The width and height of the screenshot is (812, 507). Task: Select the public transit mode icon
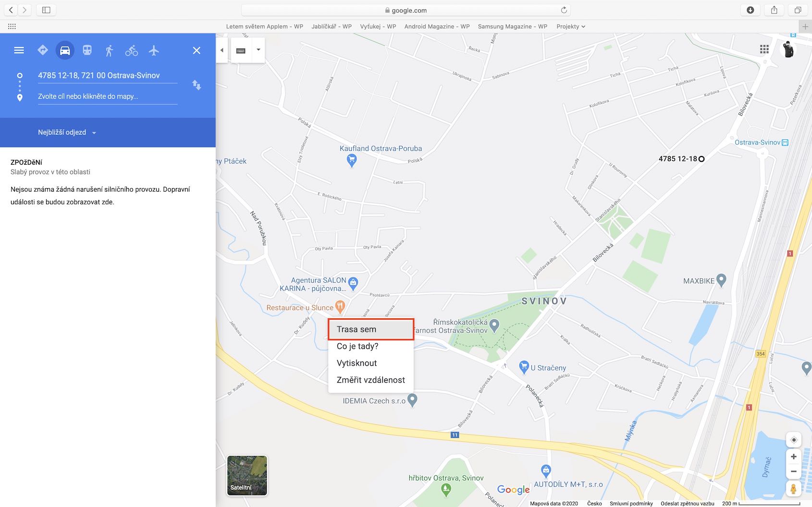coord(87,50)
